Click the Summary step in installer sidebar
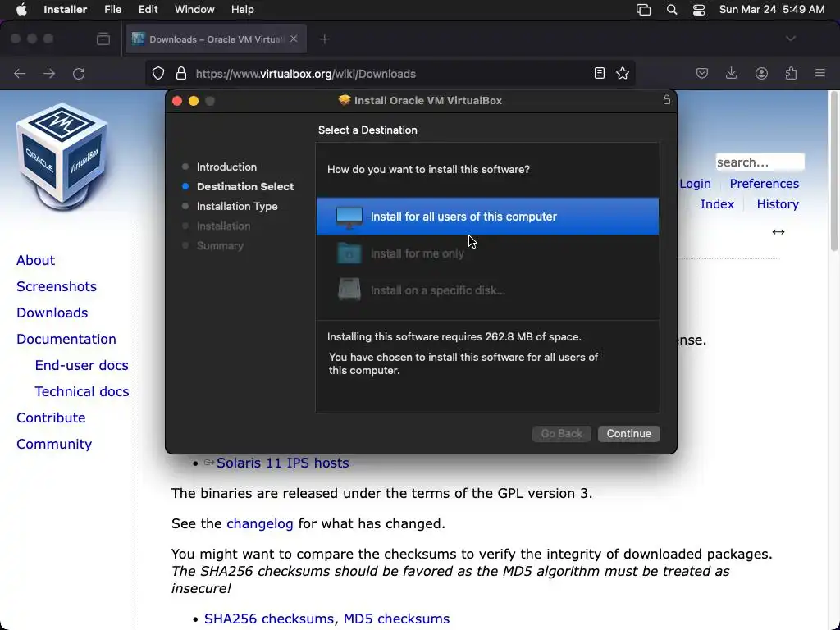This screenshot has height=630, width=840. (220, 246)
